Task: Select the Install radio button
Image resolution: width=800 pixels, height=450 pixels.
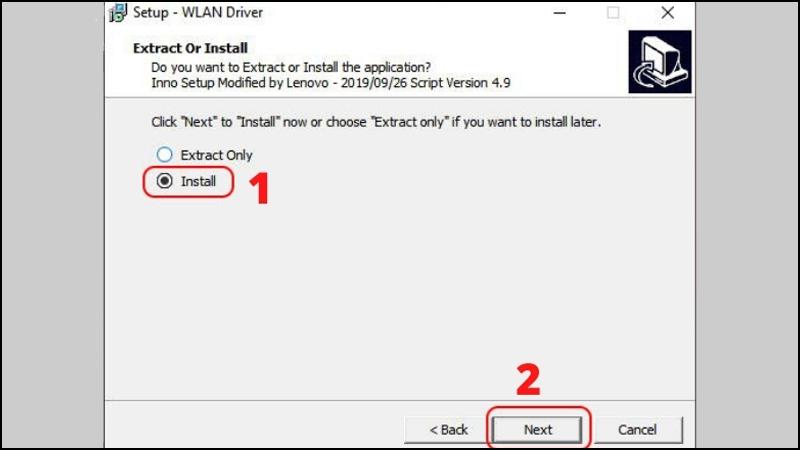Action: (164, 181)
